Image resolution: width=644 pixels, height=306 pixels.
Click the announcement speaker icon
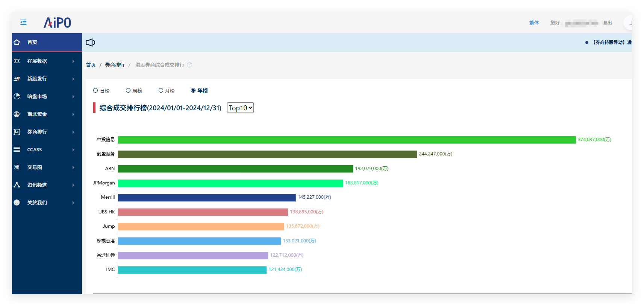(91, 43)
